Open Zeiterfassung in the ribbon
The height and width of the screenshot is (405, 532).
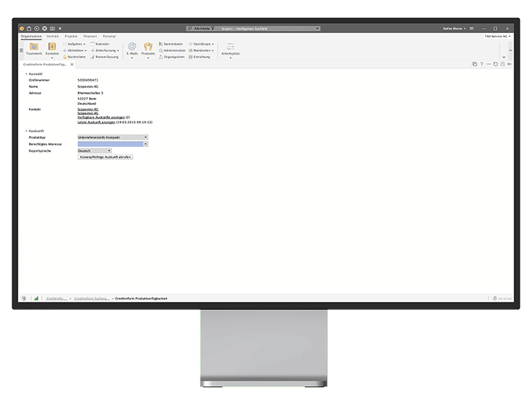pyautogui.click(x=105, y=50)
